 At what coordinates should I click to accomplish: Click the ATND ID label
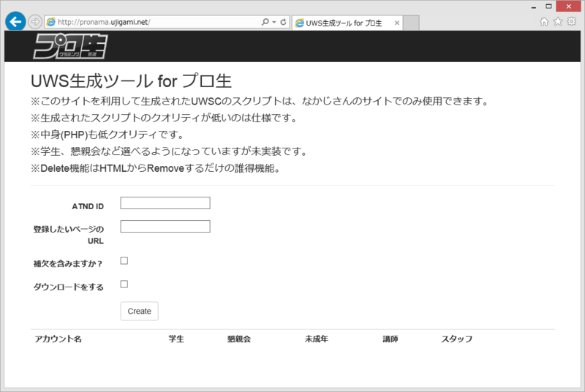click(88, 206)
